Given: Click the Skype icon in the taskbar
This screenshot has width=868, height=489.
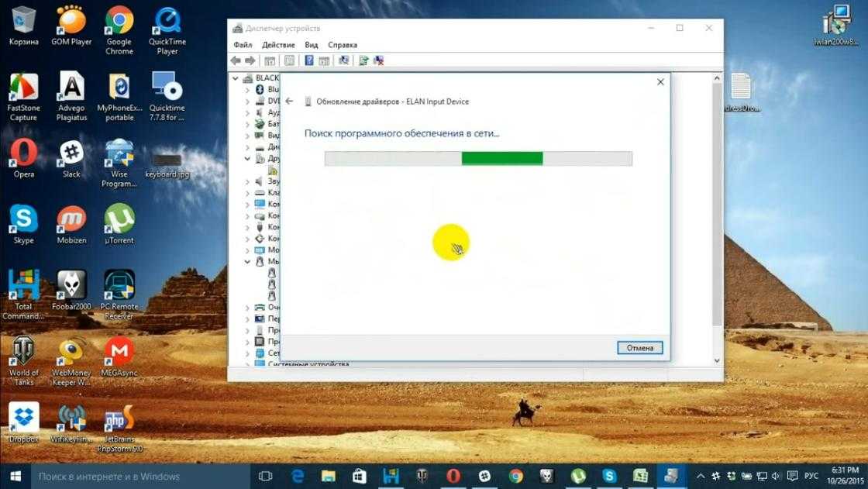Looking at the screenshot, I should pos(610,476).
